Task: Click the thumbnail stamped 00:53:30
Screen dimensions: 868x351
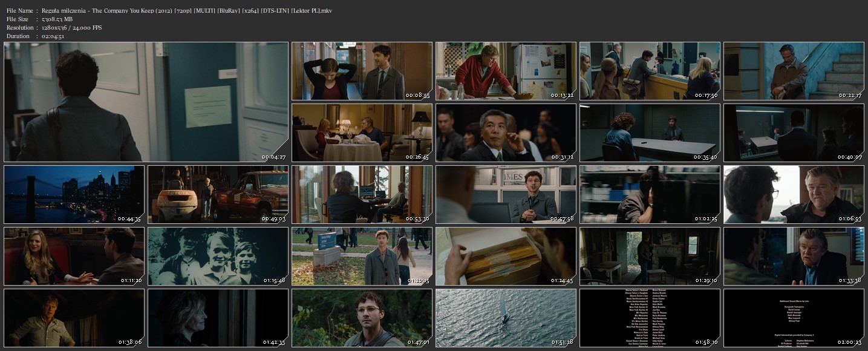Action: 362,194
